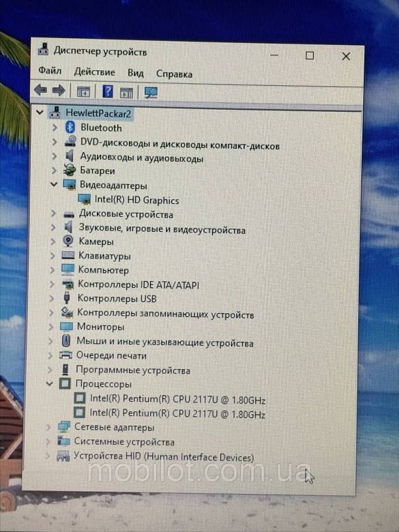Select Мыши и иные указывающие устройства label
399x532 pixels.
coord(165,342)
